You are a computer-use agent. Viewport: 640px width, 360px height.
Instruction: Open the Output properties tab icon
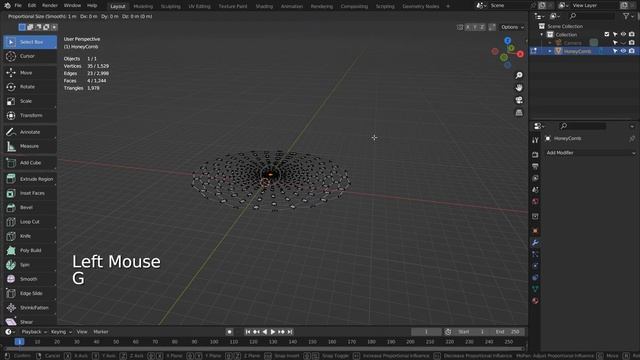coord(535,167)
